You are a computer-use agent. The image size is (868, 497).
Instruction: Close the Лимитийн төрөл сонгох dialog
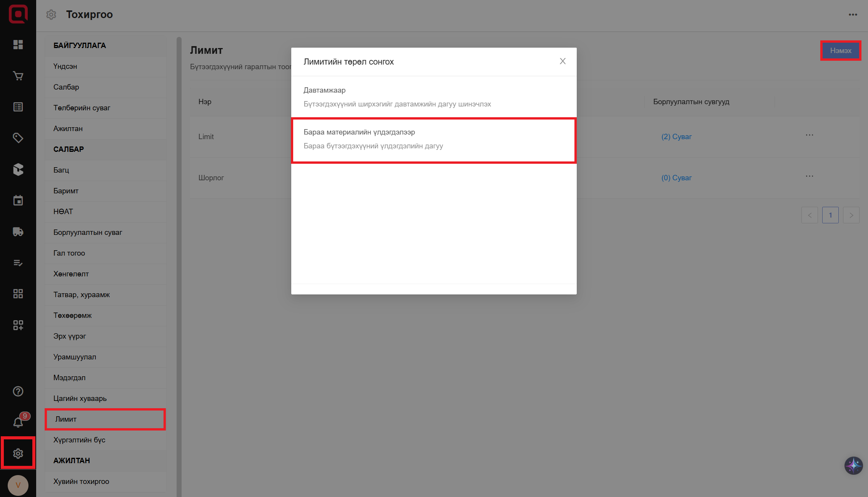563,62
